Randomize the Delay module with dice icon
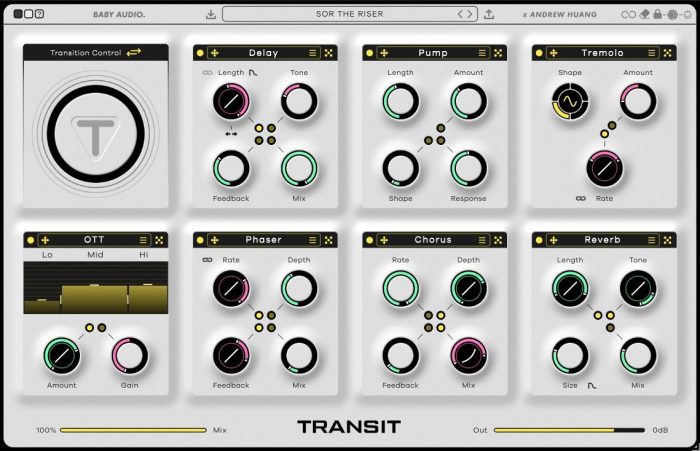The image size is (700, 451). tap(329, 53)
